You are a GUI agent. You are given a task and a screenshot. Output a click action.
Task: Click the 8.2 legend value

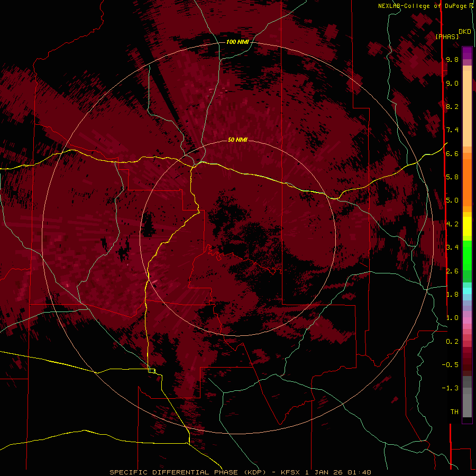point(452,106)
